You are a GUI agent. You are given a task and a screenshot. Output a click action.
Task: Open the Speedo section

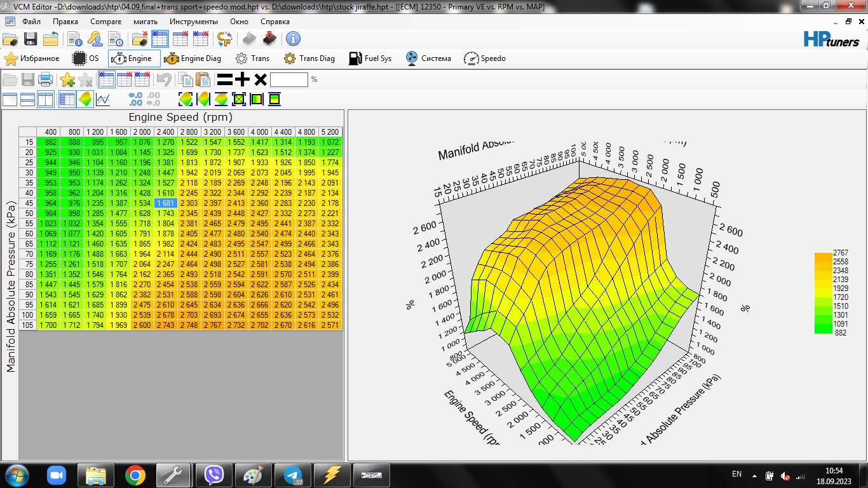click(x=485, y=58)
